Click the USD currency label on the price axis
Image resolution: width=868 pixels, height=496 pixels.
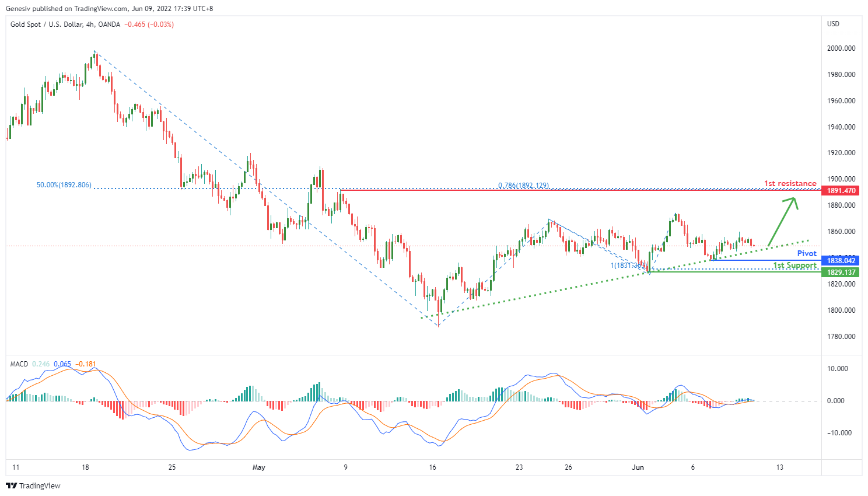pyautogui.click(x=833, y=24)
